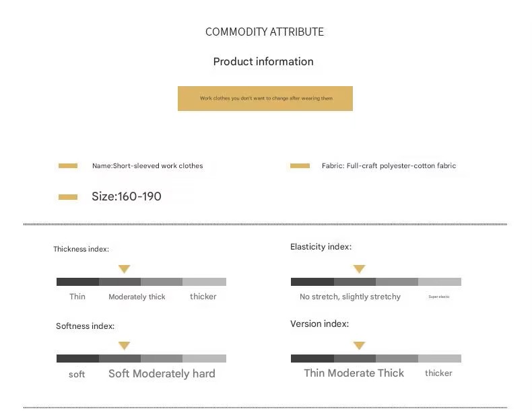Image resolution: width=532 pixels, height=413 pixels.
Task: Click the 'Moderately thick' label
Action: tap(137, 297)
